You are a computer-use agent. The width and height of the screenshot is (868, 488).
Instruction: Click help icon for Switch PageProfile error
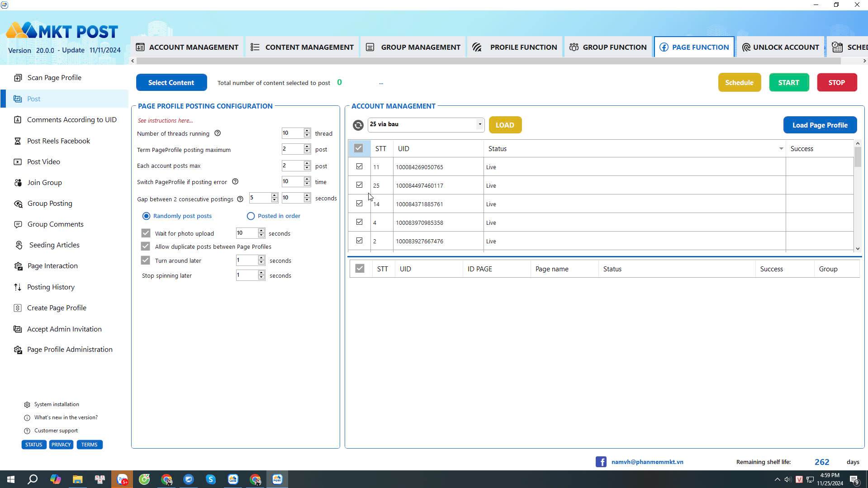[x=235, y=182]
